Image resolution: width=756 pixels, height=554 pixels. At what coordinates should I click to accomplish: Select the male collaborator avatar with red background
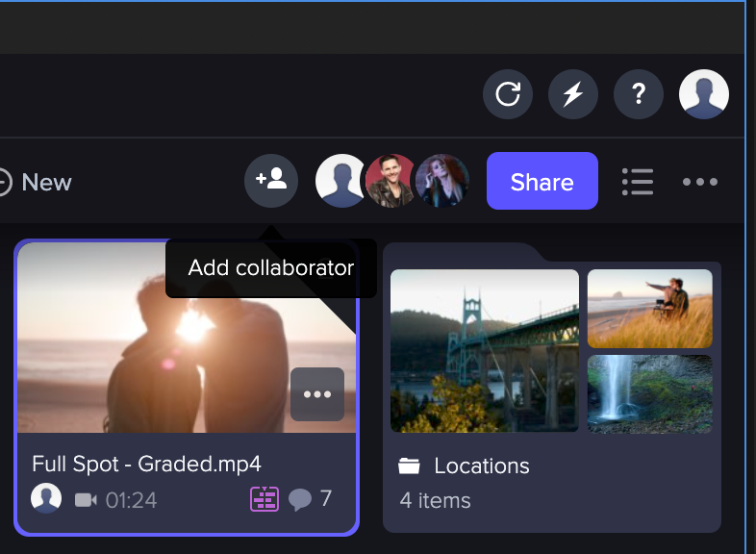(390, 181)
